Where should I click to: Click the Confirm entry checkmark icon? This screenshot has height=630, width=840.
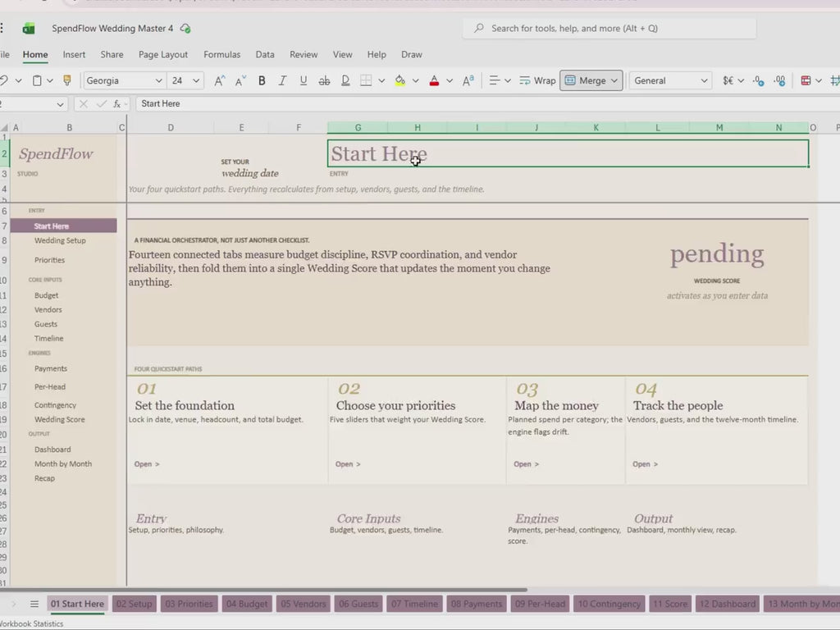point(101,104)
